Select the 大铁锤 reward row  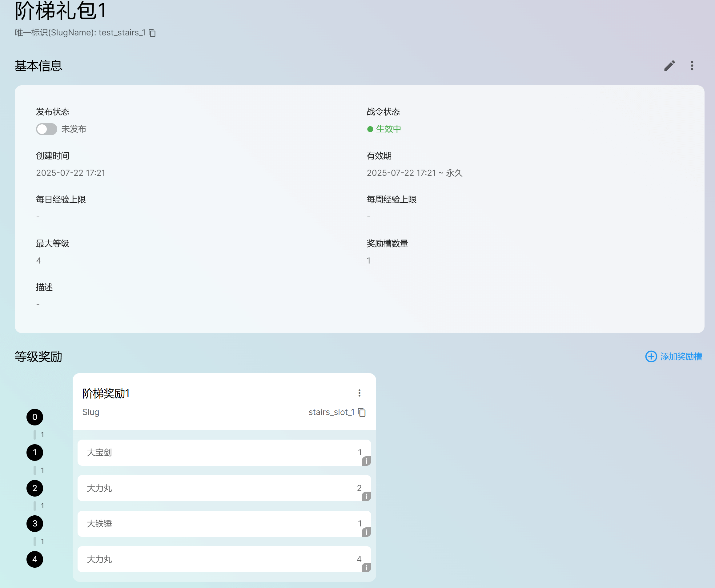(223, 524)
